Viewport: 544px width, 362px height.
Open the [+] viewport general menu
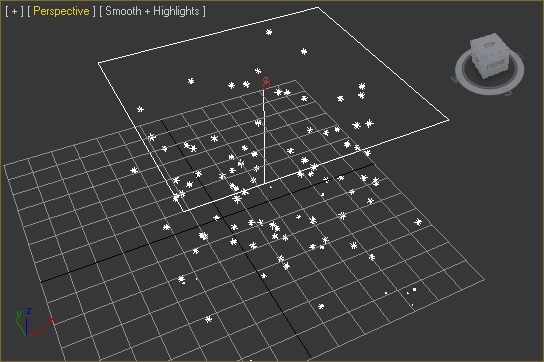14,11
